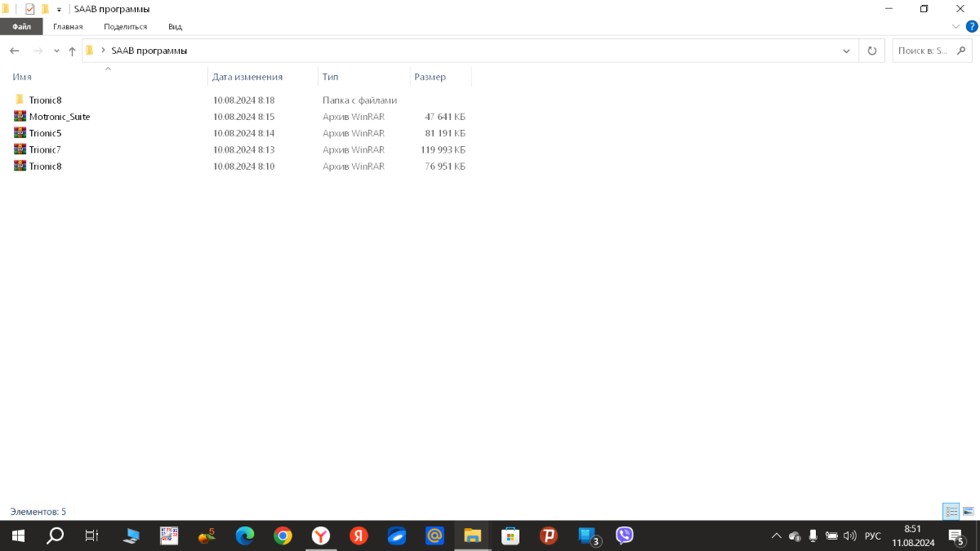Screen dimensions: 980x551
Task: Click the Properties icon in the quick access toolbar
Action: coord(30,9)
